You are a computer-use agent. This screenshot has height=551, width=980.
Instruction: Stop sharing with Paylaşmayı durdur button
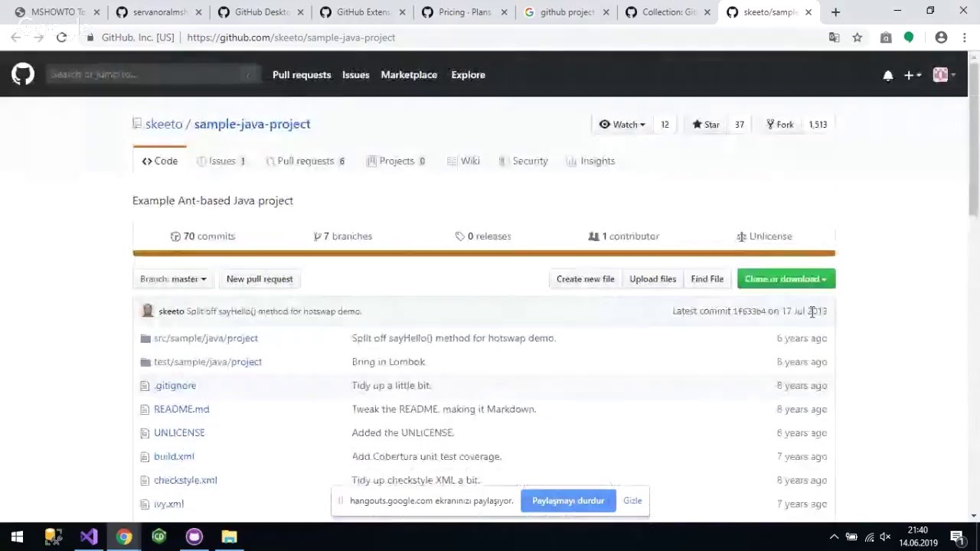pos(568,500)
